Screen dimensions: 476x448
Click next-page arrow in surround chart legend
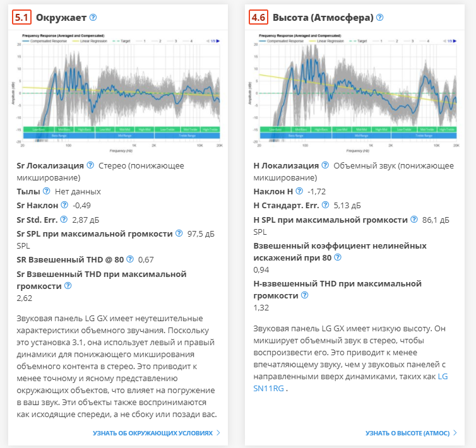[x=219, y=40]
